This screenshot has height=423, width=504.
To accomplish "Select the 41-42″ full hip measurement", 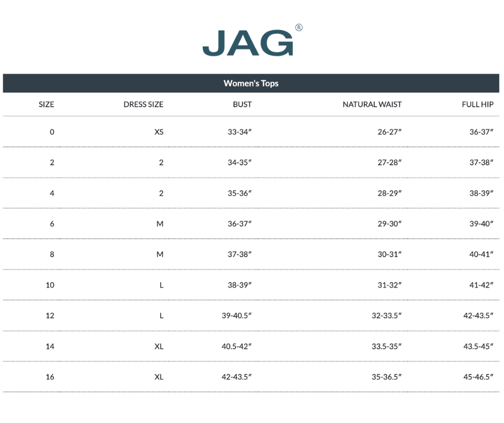I will (481, 285).
